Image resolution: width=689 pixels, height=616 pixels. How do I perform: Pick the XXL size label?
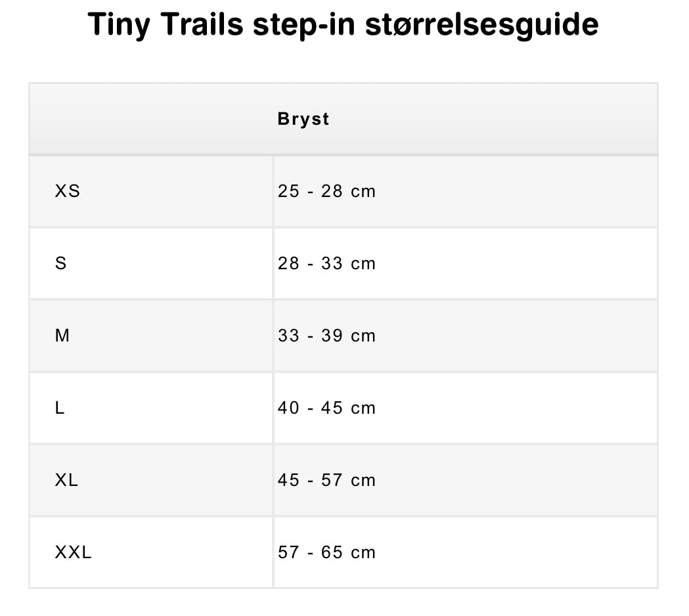click(x=74, y=552)
